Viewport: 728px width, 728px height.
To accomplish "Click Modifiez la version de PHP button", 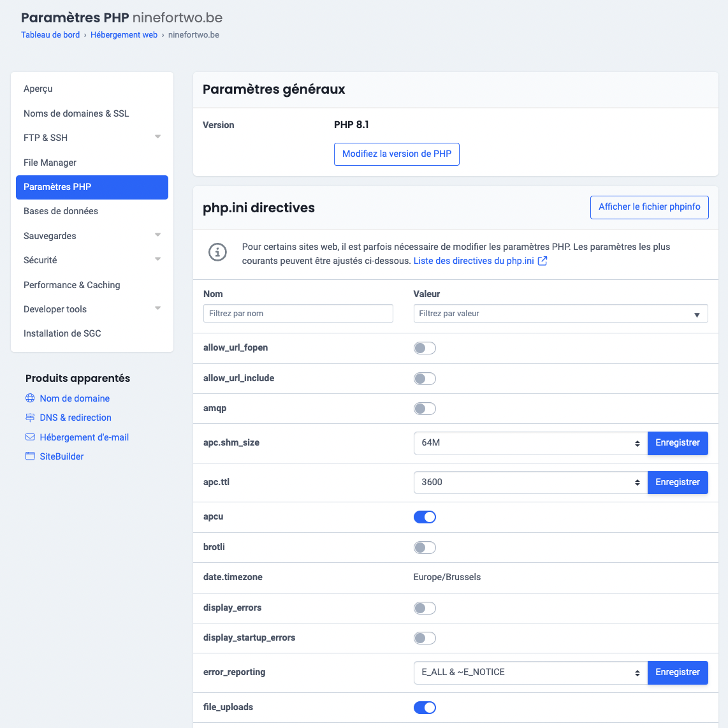I will [397, 154].
